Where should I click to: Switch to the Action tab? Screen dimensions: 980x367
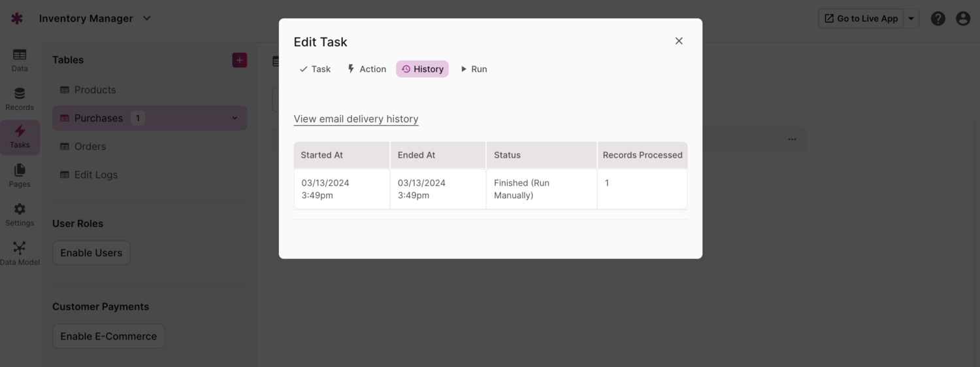(x=367, y=69)
